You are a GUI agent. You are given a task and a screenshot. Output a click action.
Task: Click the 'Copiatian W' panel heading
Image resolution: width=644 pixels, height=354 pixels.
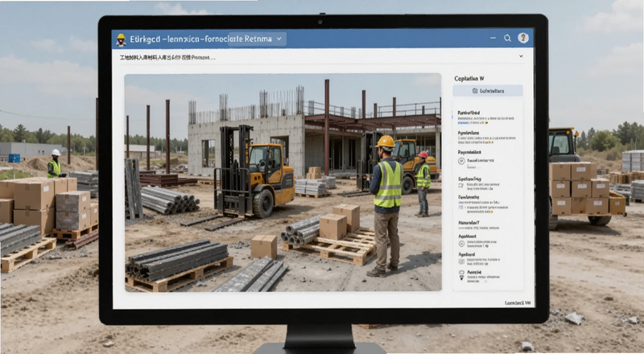(469, 78)
